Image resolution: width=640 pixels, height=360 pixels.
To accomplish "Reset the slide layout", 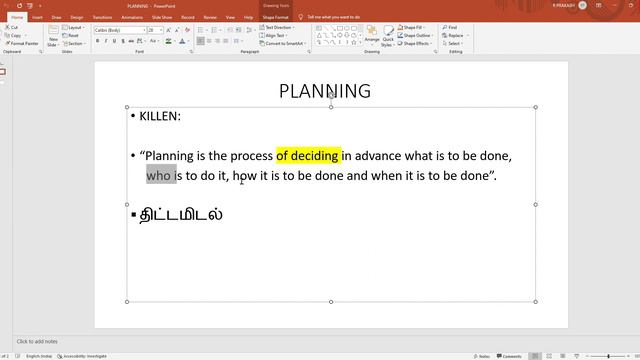I will 70,36.
